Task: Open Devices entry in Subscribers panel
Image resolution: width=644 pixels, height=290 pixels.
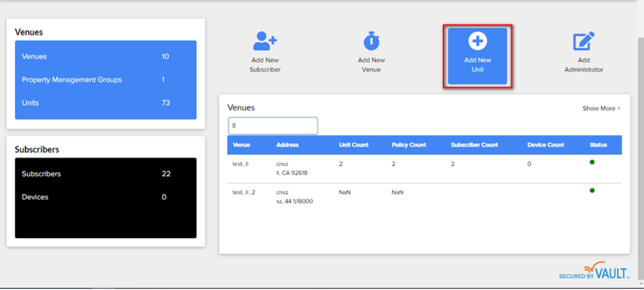Action: click(x=35, y=197)
